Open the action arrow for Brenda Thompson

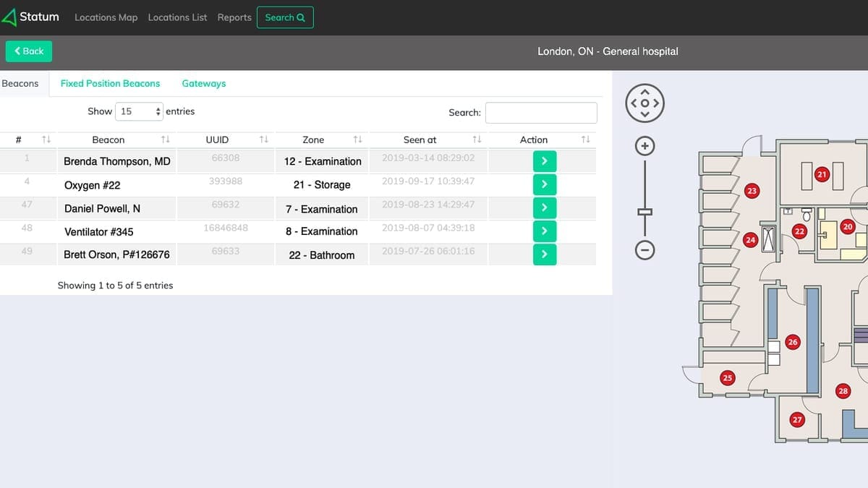544,160
